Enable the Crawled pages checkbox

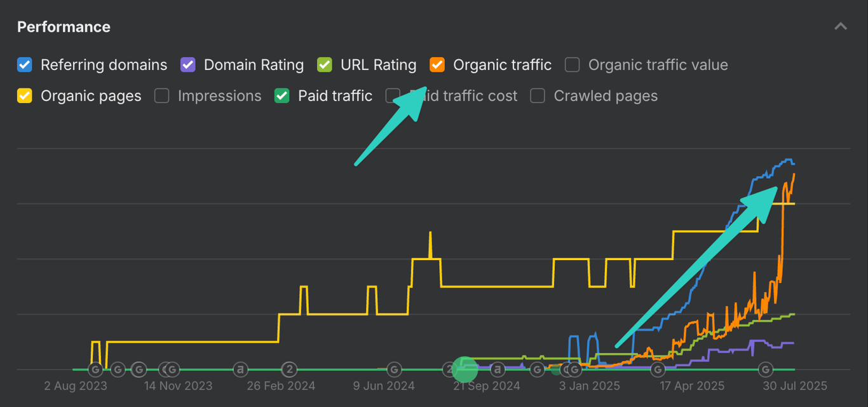(x=538, y=96)
